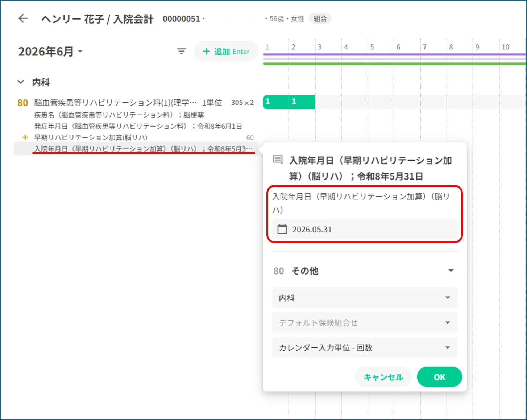
Task: Click red day 7 in the calendar header
Action: click(x=425, y=47)
